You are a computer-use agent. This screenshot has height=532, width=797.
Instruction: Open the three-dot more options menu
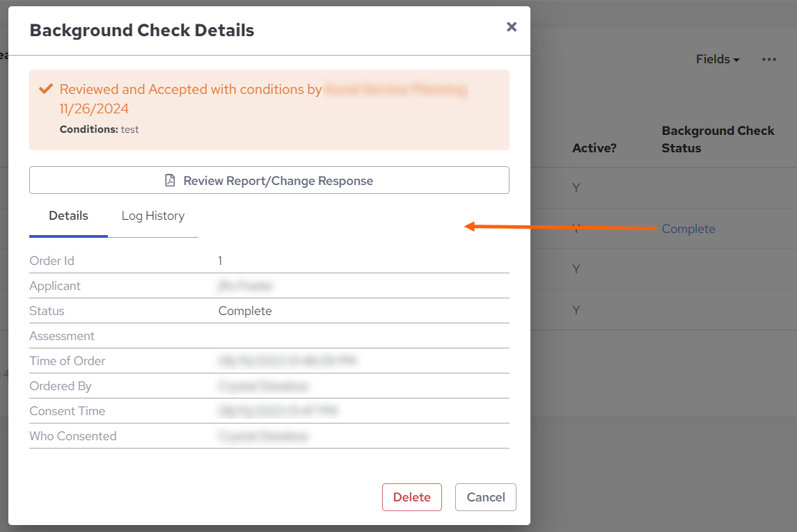coord(768,60)
